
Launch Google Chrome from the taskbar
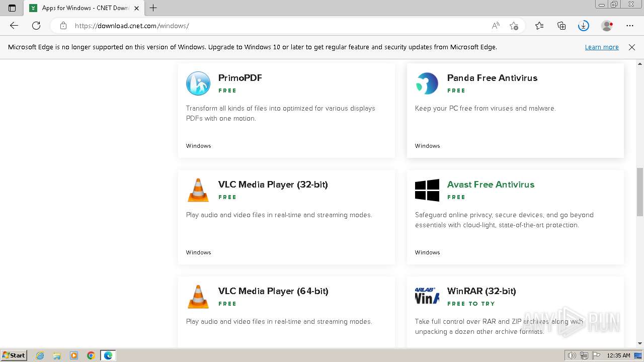[x=91, y=355]
